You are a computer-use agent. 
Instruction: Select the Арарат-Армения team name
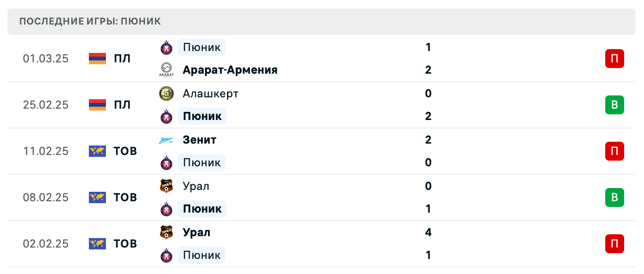point(230,70)
